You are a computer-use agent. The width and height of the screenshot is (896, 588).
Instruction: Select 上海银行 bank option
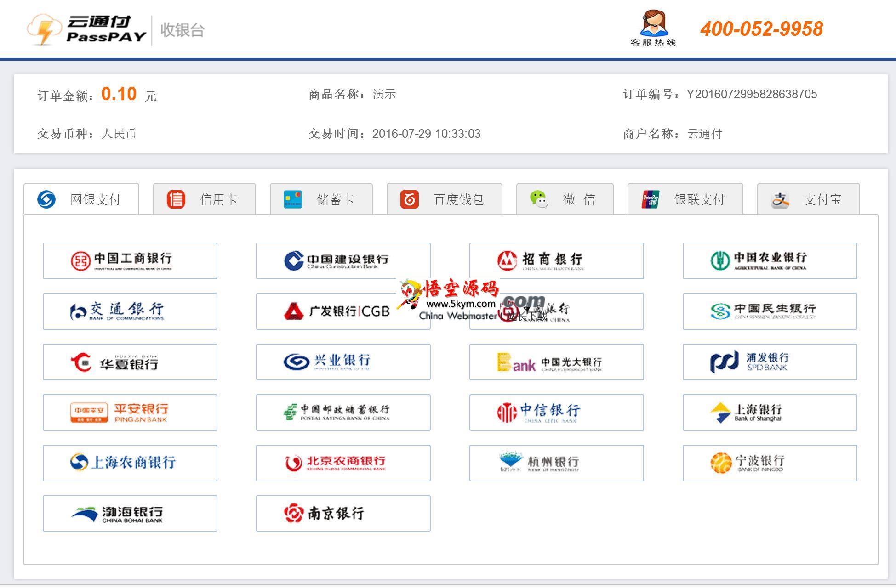[770, 413]
